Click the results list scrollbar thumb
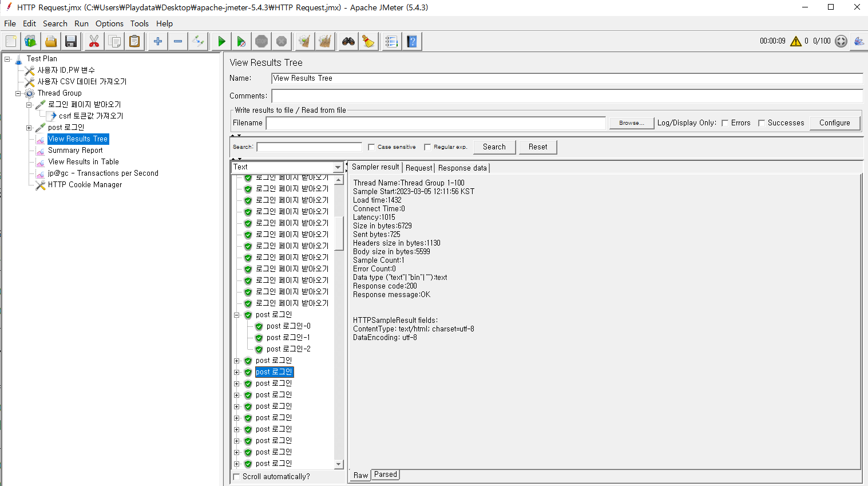The height and width of the screenshot is (486, 868). coord(339,233)
